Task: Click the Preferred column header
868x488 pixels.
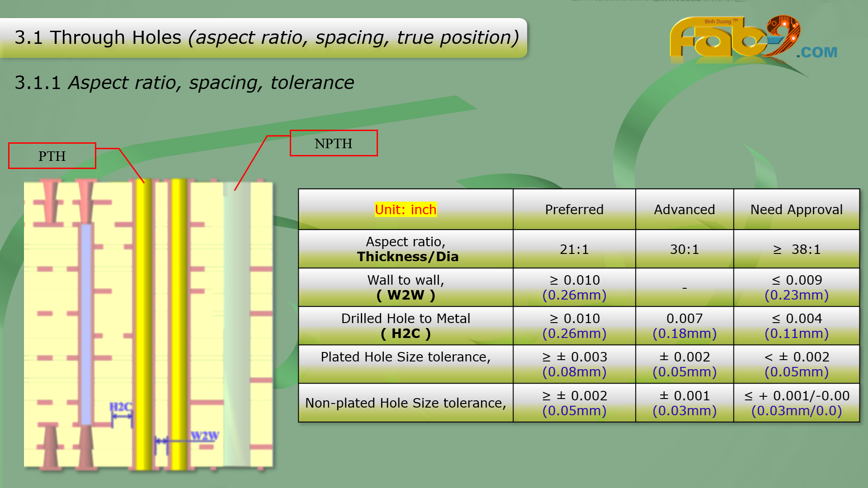Action: (x=574, y=210)
